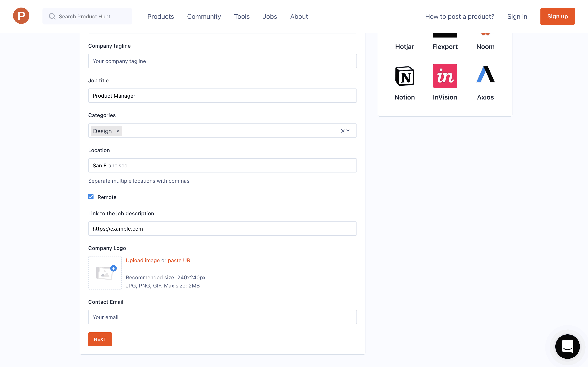The width and height of the screenshot is (588, 367).
Task: Remove the Design category tag
Action: (118, 131)
